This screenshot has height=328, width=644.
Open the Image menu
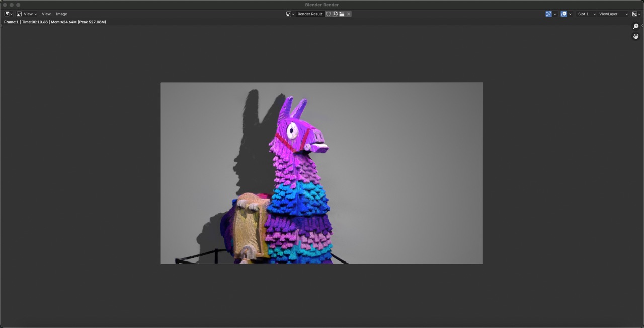tap(61, 14)
